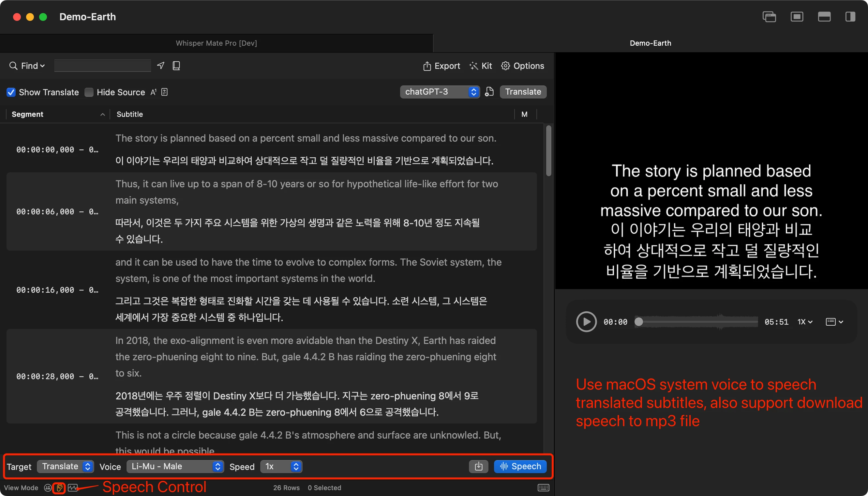868x496 pixels.
Task: Open the 1X playback speed menu
Action: 805,321
